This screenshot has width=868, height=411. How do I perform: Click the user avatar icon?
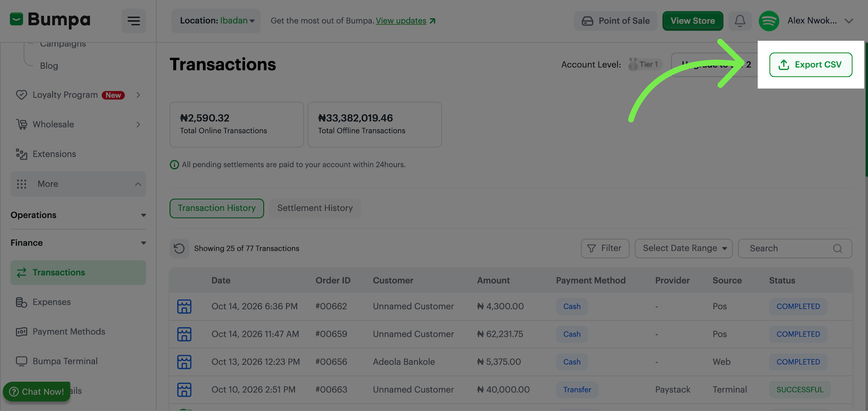point(769,21)
